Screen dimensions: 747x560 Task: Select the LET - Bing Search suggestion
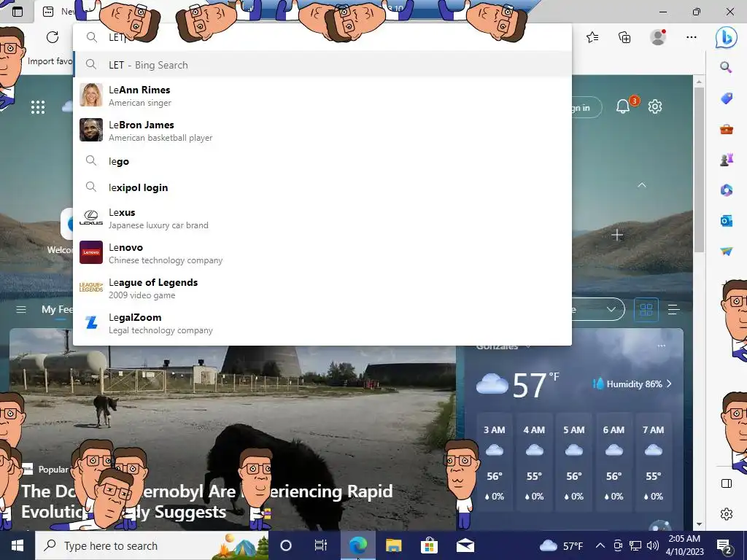coord(322,65)
